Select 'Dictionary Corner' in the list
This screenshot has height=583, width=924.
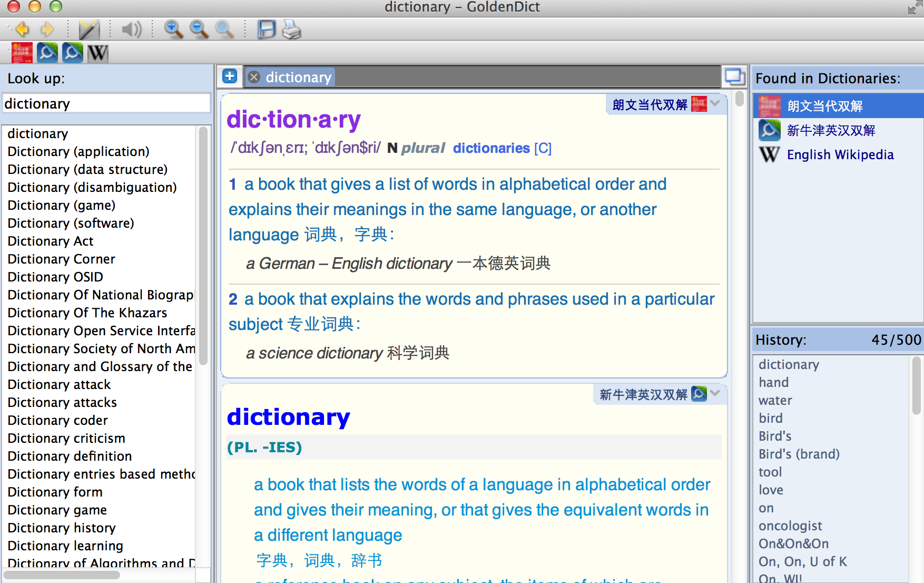coord(62,259)
